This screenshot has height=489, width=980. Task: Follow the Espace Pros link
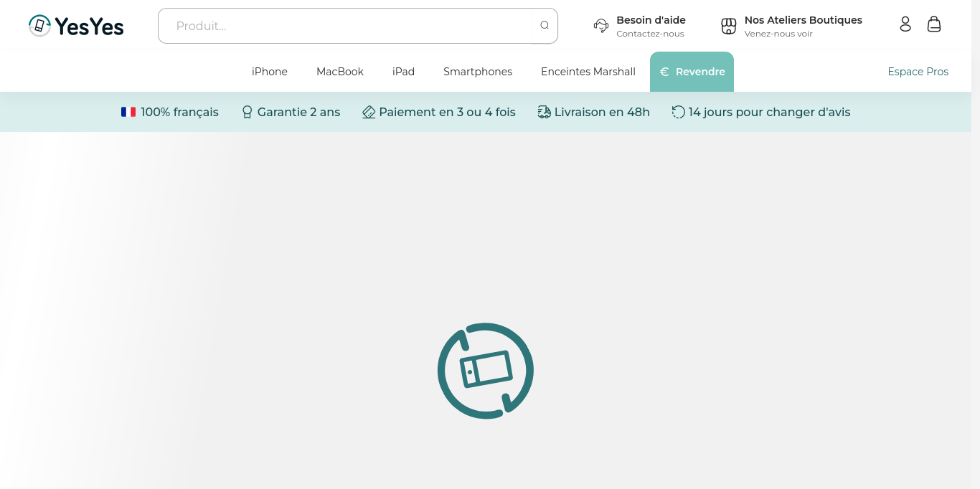pos(918,72)
